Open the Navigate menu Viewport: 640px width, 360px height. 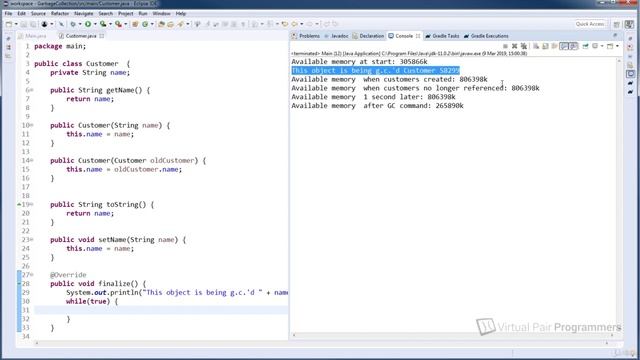[84, 13]
